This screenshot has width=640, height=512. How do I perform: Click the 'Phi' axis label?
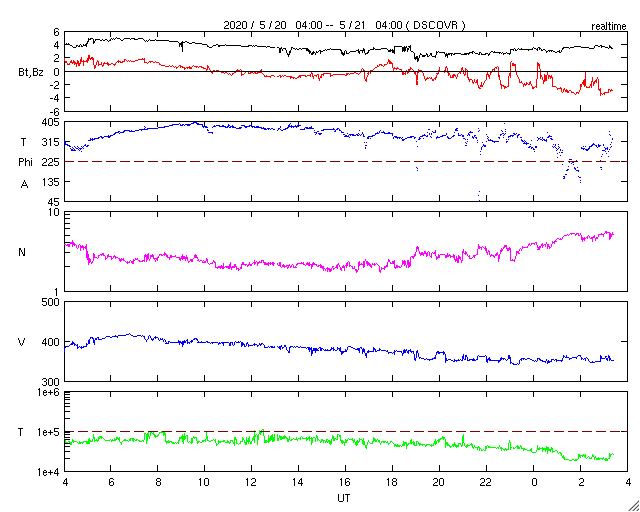[25, 162]
